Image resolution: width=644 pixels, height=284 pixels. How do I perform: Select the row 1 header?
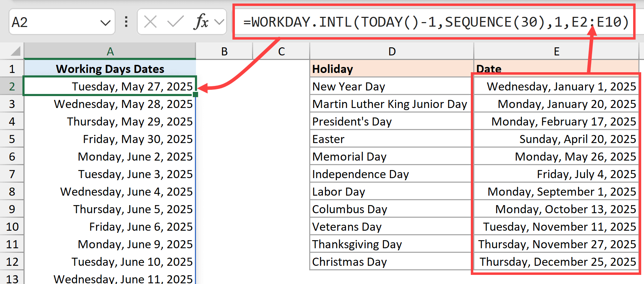coord(12,69)
